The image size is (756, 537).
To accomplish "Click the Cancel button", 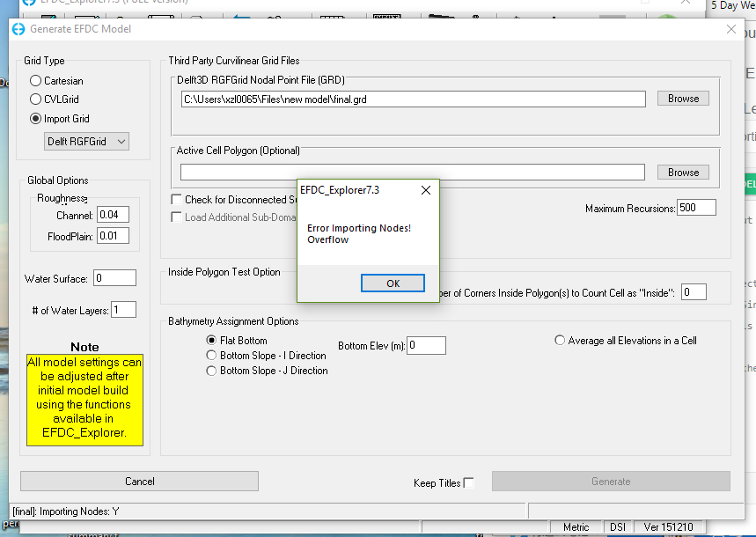I will [x=139, y=481].
